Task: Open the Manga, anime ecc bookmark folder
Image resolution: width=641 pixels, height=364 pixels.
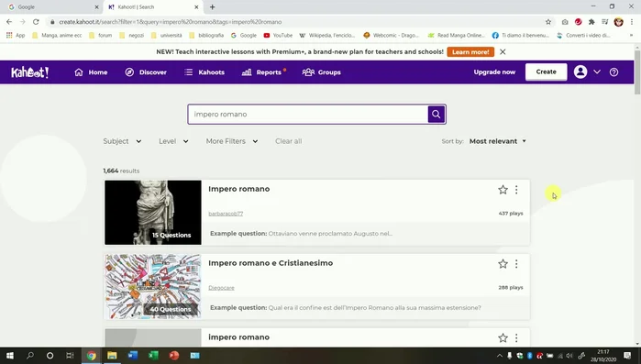Action: click(57, 36)
